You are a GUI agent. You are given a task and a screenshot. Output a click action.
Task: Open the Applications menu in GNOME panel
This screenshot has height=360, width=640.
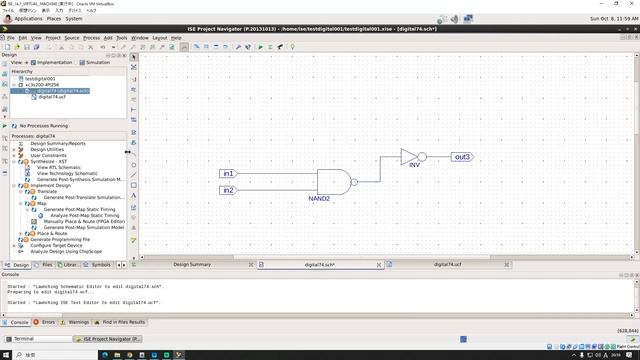[x=28, y=19]
